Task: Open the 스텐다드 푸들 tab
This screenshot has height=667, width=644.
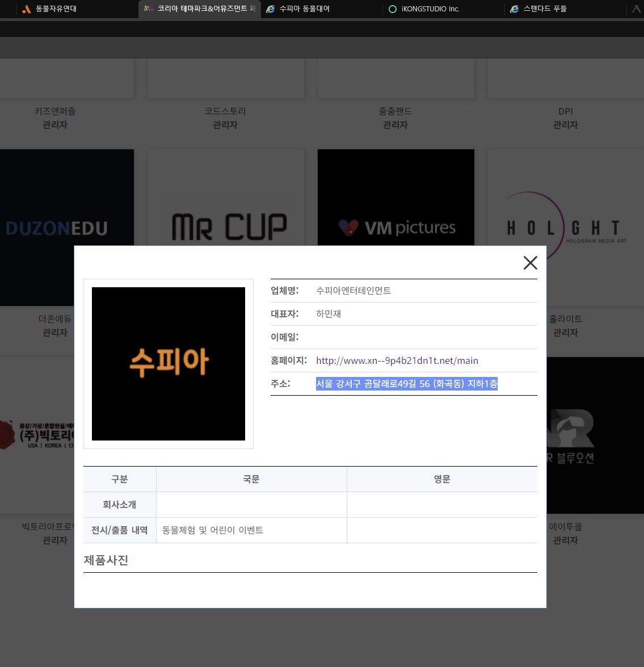Action: [x=565, y=9]
